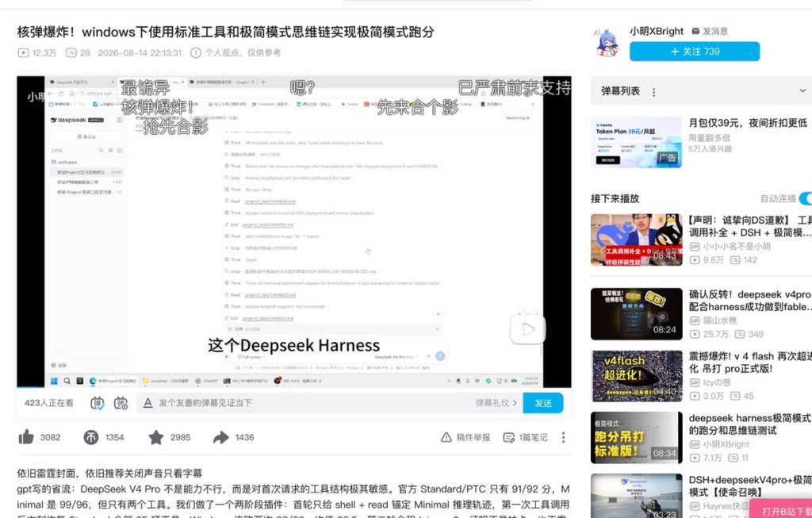This screenshot has width=812, height=518.
Task: Open video thumbnail with duration 08:43
Action: point(636,240)
